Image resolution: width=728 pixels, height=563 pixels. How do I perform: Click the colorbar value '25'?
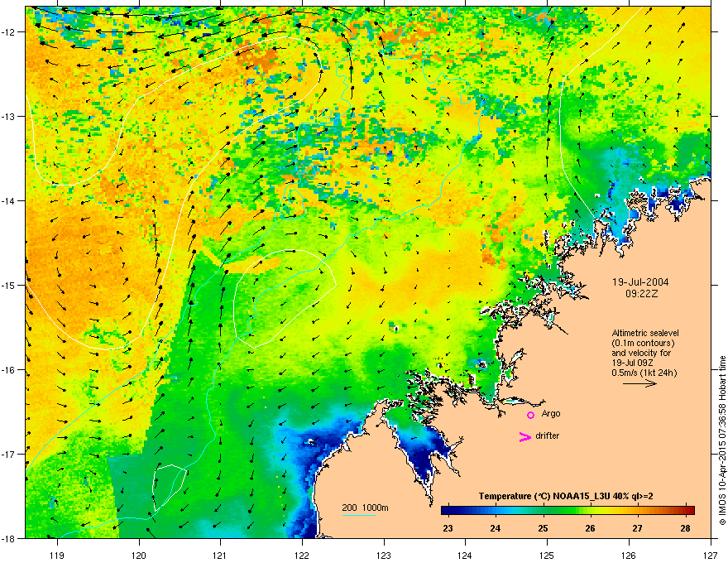(543, 528)
